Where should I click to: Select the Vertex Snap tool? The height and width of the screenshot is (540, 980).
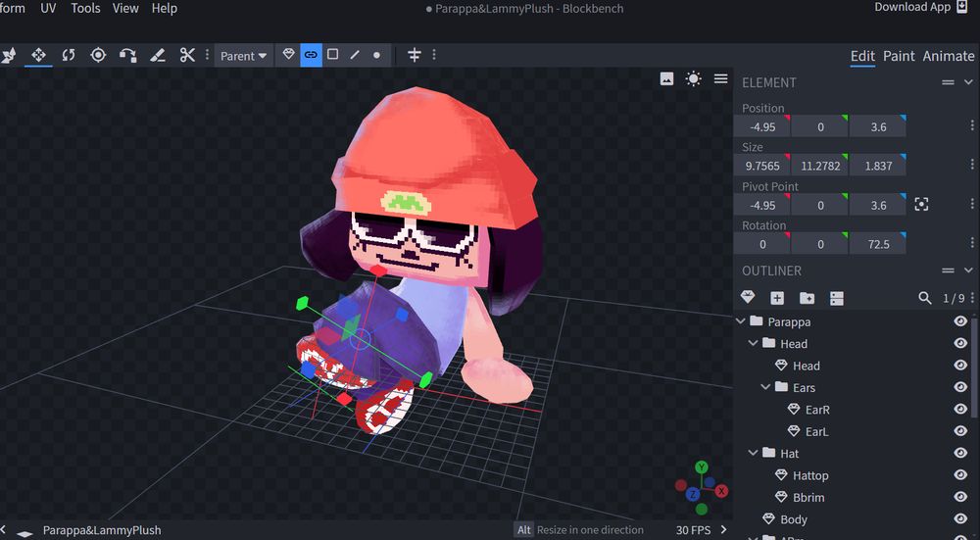[128, 55]
